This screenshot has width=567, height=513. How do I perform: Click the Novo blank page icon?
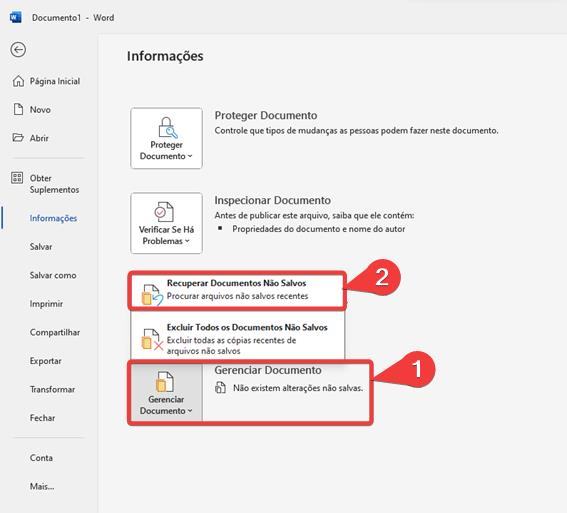coord(18,109)
